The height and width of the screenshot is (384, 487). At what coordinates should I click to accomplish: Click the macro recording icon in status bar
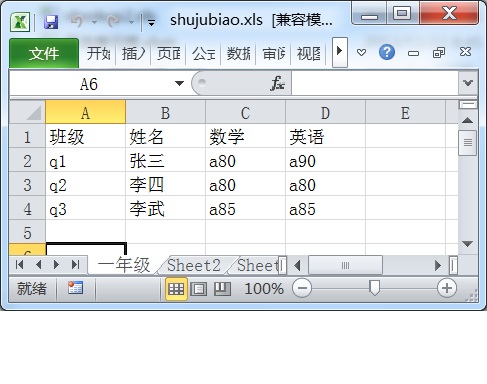pos(75,288)
